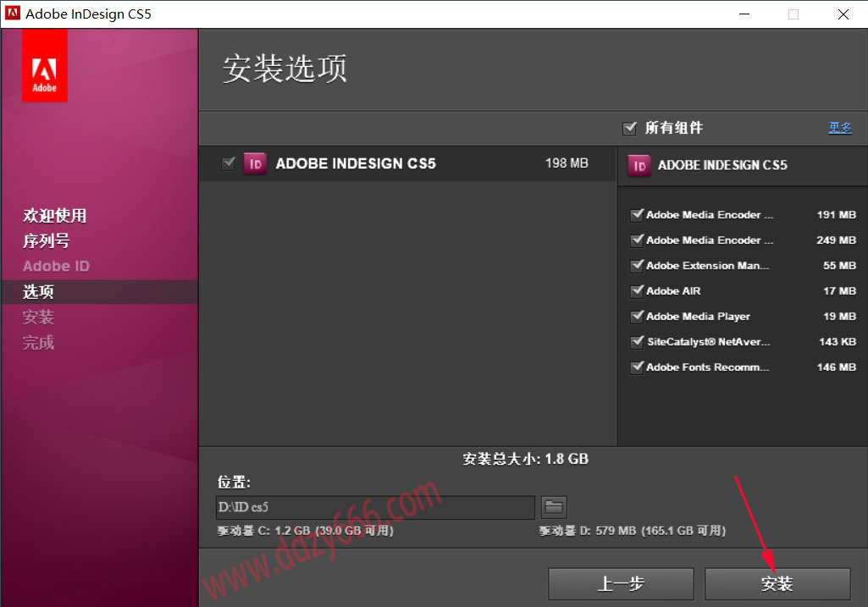868x607 pixels.
Task: Click the drive D space info text
Action: coord(633,531)
